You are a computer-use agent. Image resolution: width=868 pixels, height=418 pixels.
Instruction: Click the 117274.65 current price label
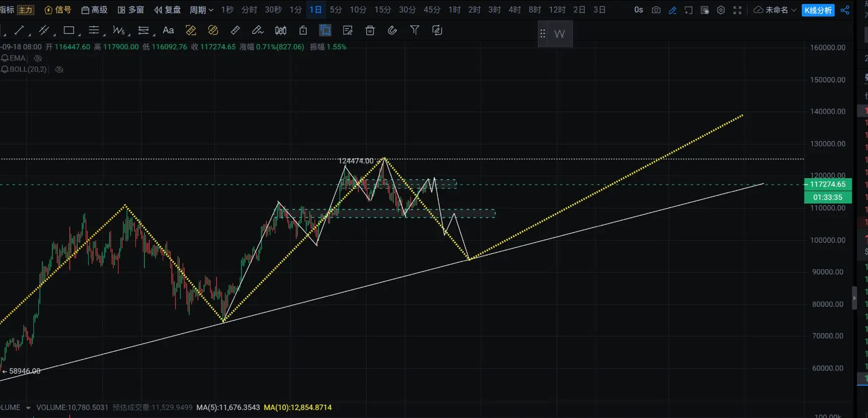tap(828, 184)
